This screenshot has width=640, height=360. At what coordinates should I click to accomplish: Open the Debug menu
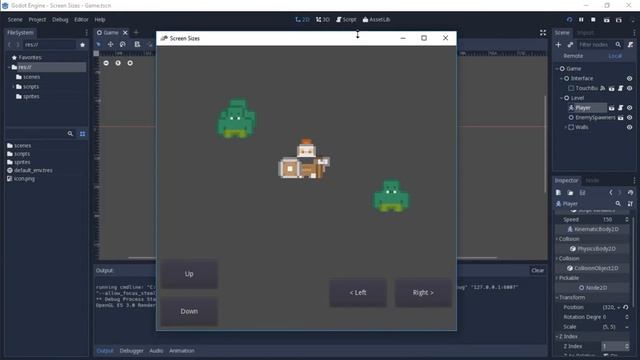(x=60, y=20)
